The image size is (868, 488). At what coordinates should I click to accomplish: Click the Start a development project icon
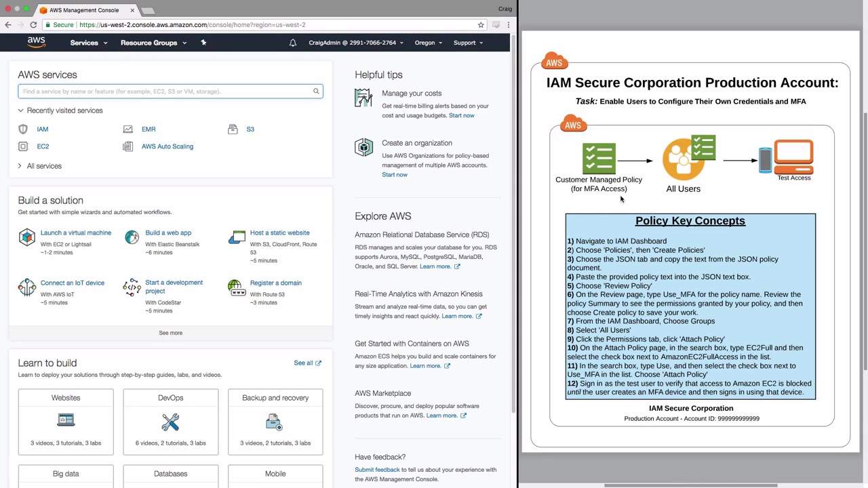click(132, 287)
